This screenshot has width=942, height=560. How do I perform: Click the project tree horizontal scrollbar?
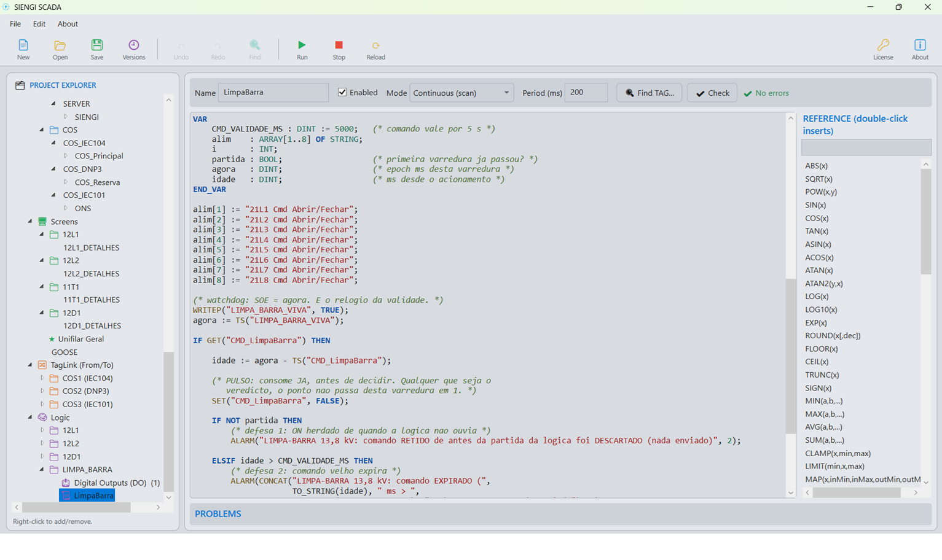tap(76, 507)
